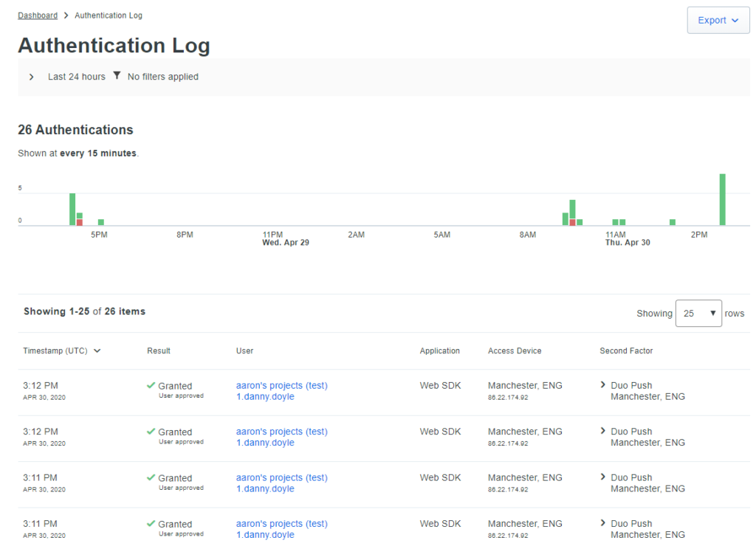Open 1.danny.doyle user link in first row

click(x=265, y=396)
